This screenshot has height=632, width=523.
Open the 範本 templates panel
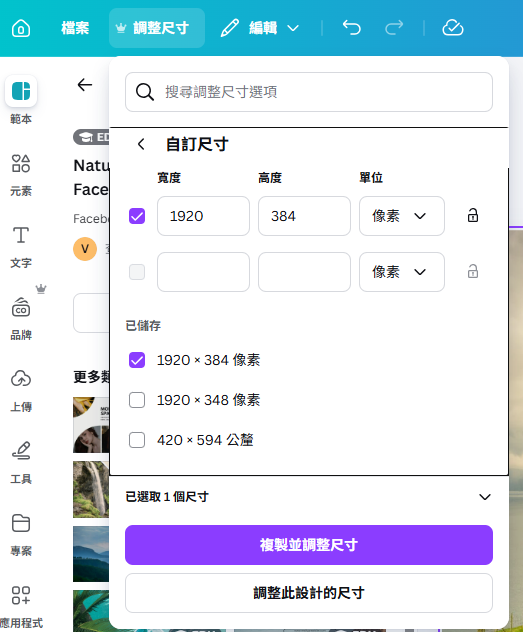(21, 100)
